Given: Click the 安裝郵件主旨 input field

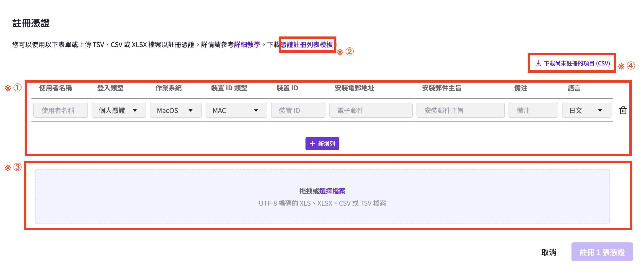Looking at the screenshot, I should pyautogui.click(x=460, y=110).
